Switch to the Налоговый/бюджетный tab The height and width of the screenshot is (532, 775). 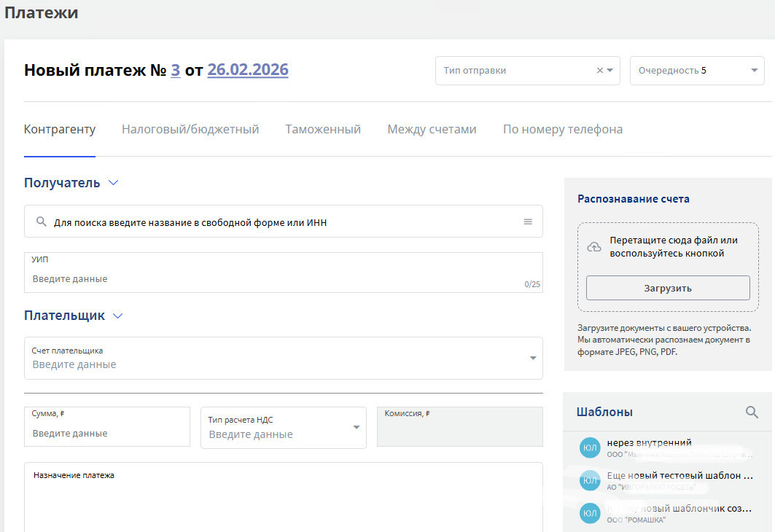click(x=190, y=130)
